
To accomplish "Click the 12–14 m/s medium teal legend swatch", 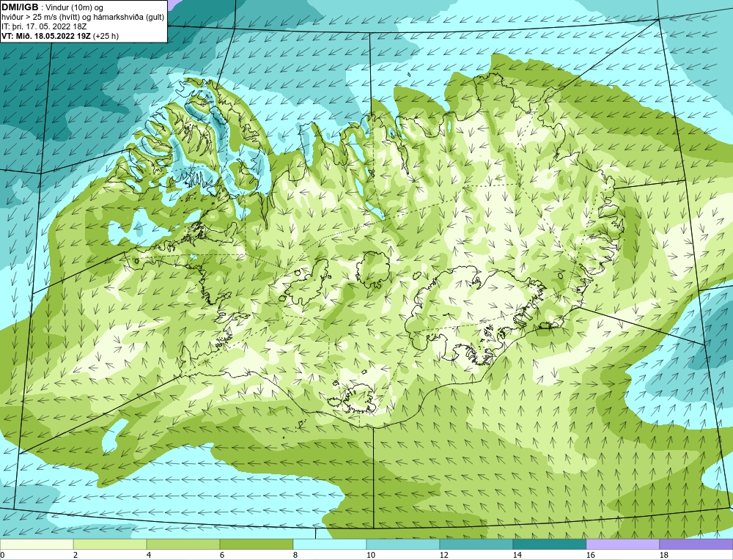I will pyautogui.click(x=476, y=545).
